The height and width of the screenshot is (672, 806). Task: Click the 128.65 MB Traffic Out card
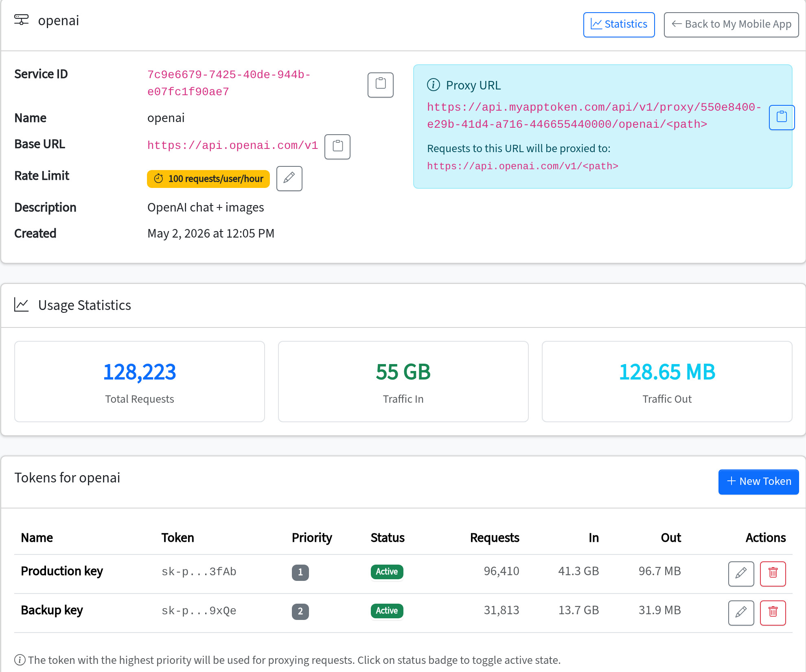pos(667,382)
